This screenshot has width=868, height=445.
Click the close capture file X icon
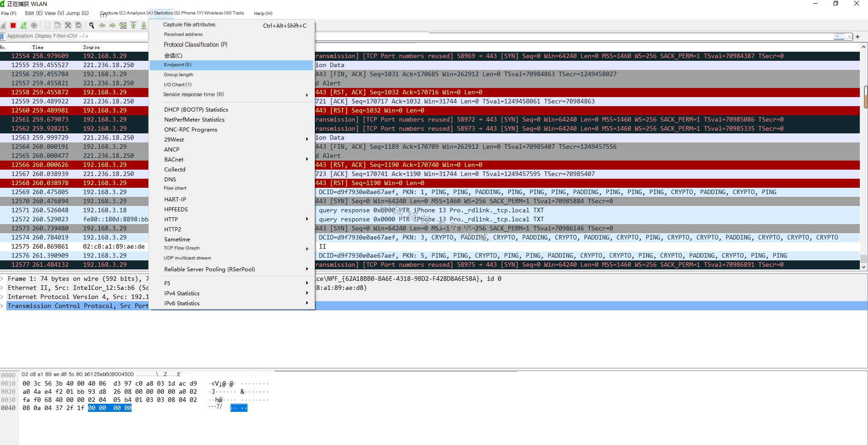point(68,25)
